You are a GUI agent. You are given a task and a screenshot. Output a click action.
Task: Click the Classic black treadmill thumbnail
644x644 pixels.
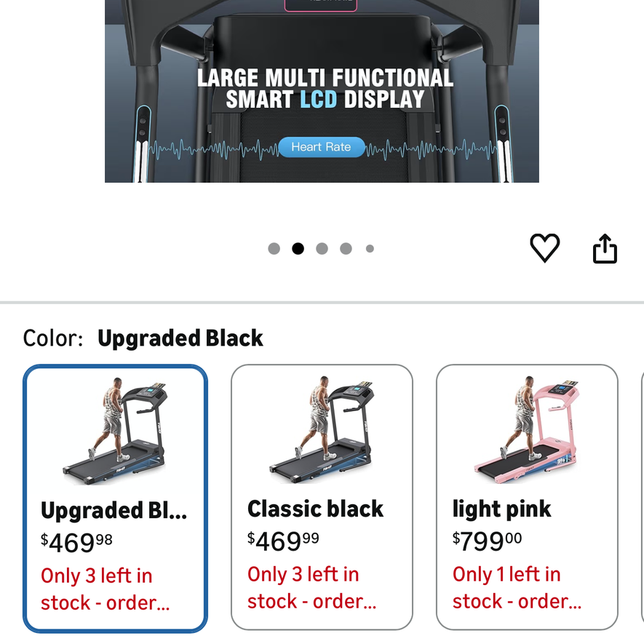coord(322,429)
